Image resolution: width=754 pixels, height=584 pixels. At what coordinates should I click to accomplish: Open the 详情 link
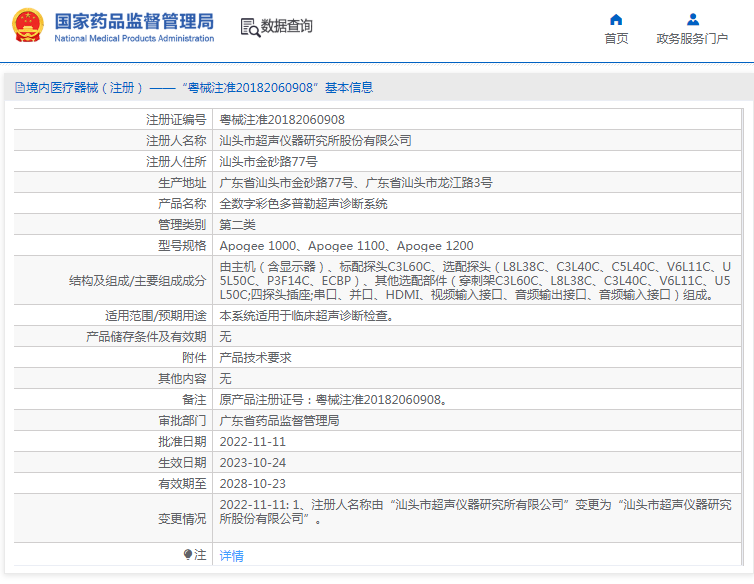231,556
